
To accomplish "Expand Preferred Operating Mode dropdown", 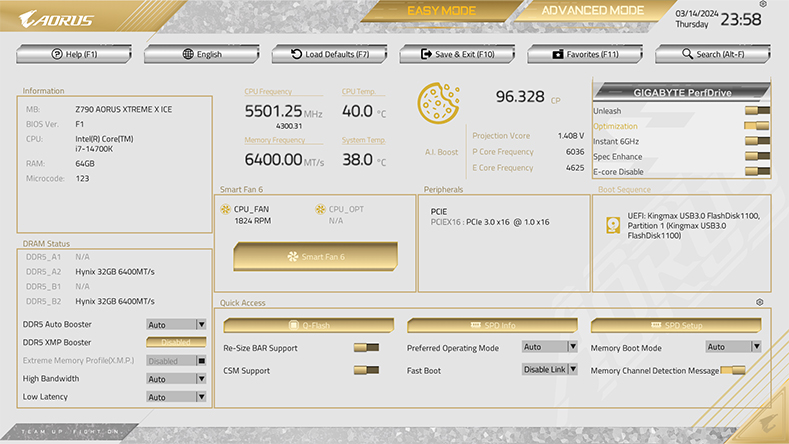I will [x=549, y=346].
